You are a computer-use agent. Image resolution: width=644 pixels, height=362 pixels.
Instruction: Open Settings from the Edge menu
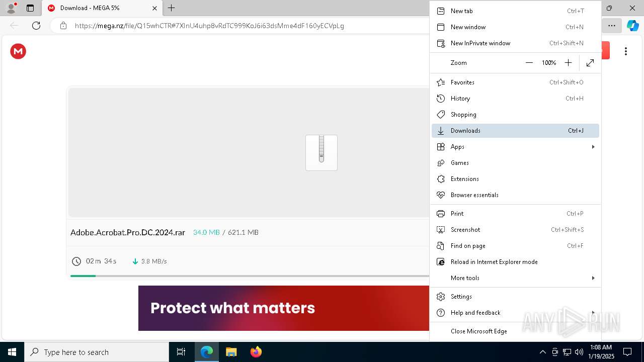[515, 297]
